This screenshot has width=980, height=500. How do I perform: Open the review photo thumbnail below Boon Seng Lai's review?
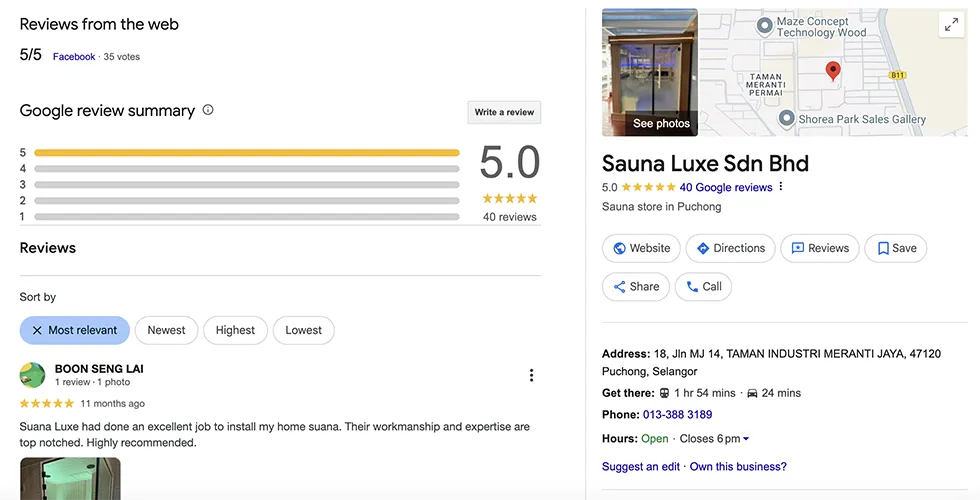70,478
